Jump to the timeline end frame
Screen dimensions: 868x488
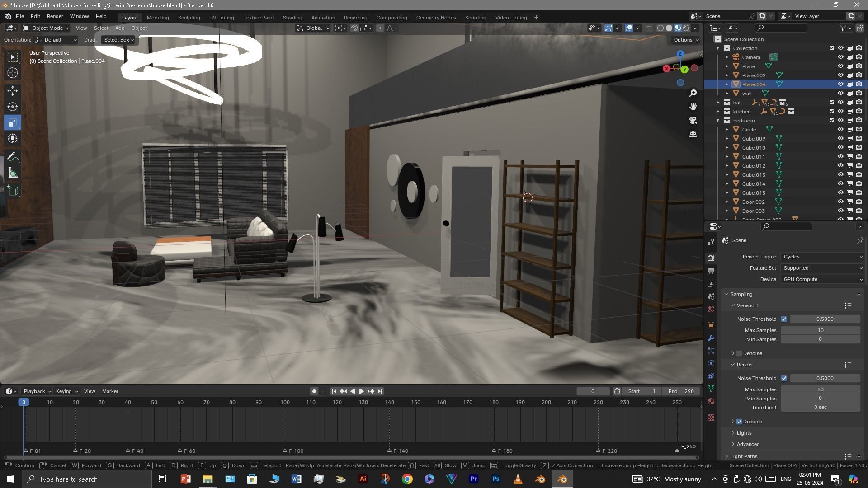tap(380, 391)
